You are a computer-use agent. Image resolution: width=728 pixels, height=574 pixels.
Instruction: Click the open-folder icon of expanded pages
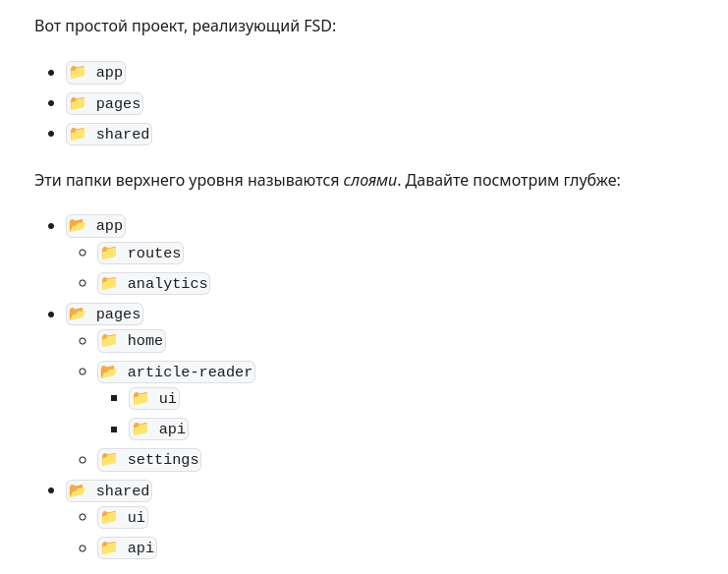click(x=78, y=314)
